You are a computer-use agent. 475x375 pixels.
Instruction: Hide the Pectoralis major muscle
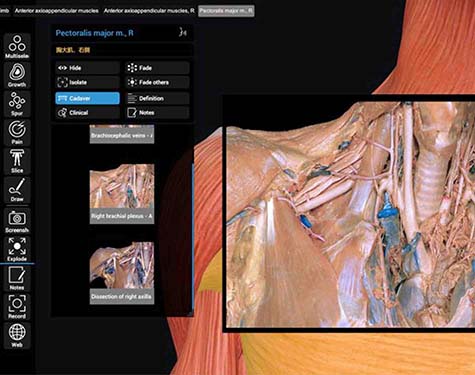[87, 68]
